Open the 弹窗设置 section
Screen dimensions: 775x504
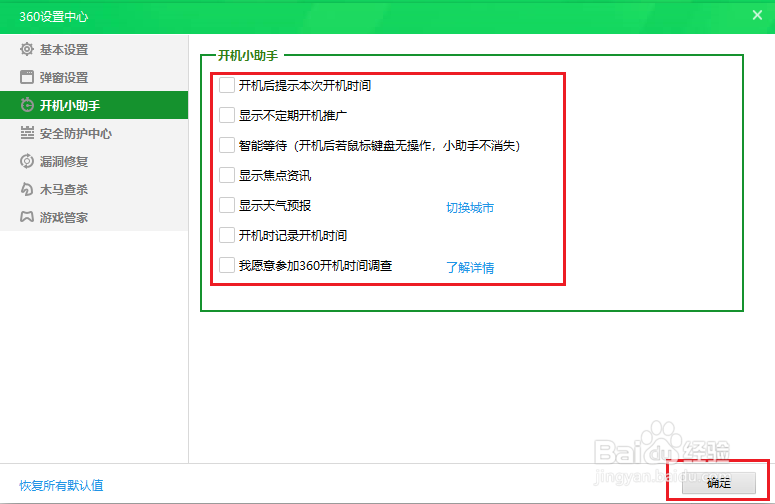94,77
